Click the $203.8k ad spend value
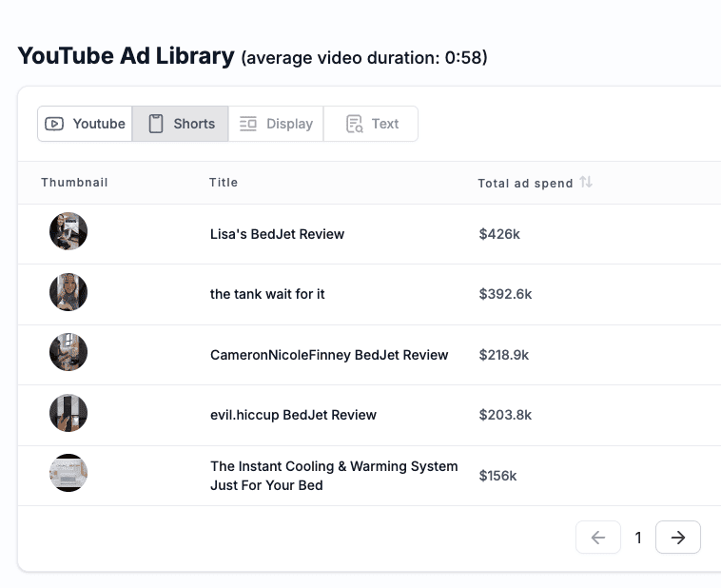The height and width of the screenshot is (588, 721). (505, 415)
